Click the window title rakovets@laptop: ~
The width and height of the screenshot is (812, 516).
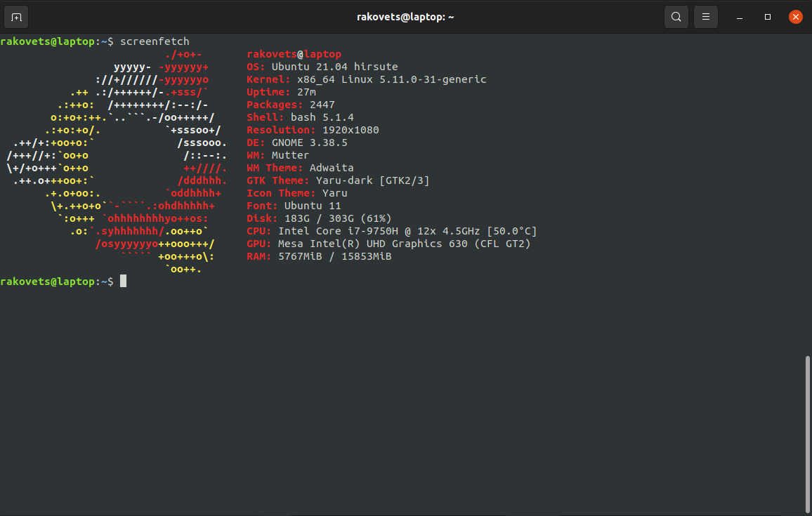pos(405,17)
